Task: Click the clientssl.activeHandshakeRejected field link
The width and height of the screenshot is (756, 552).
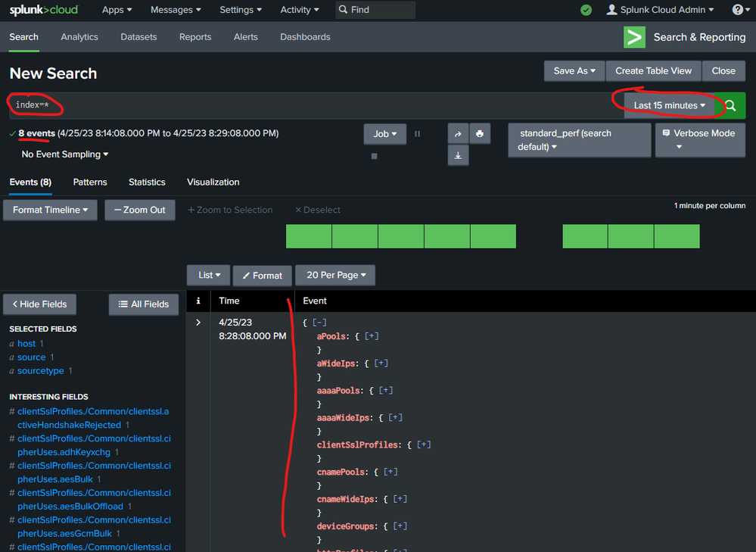Action: (93, 418)
